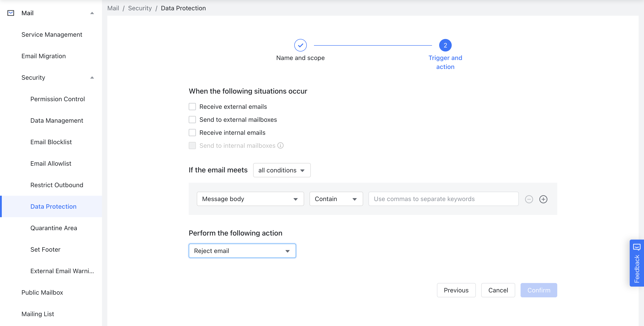644x326 pixels.
Task: Collapse the Security section with its arrow icon
Action: (x=92, y=78)
